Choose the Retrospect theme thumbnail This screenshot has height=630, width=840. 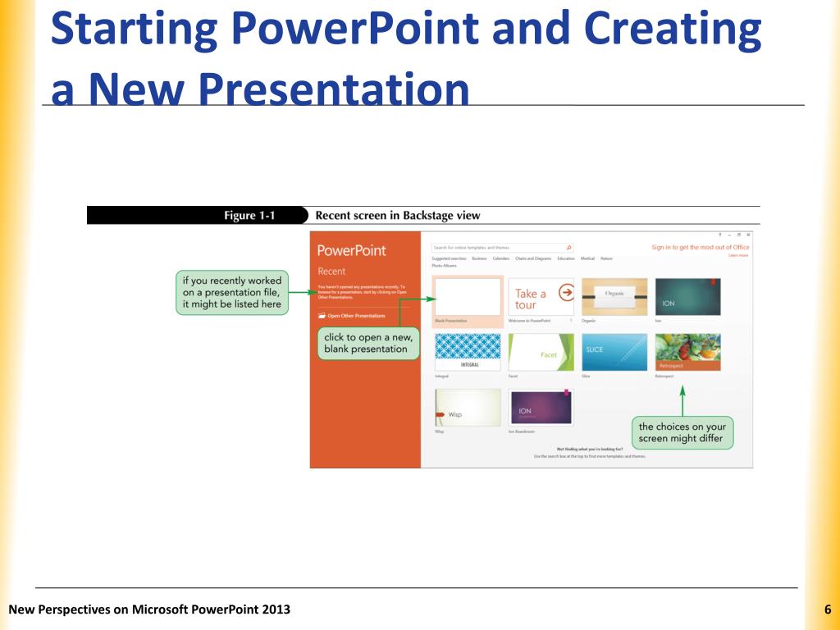(x=688, y=352)
